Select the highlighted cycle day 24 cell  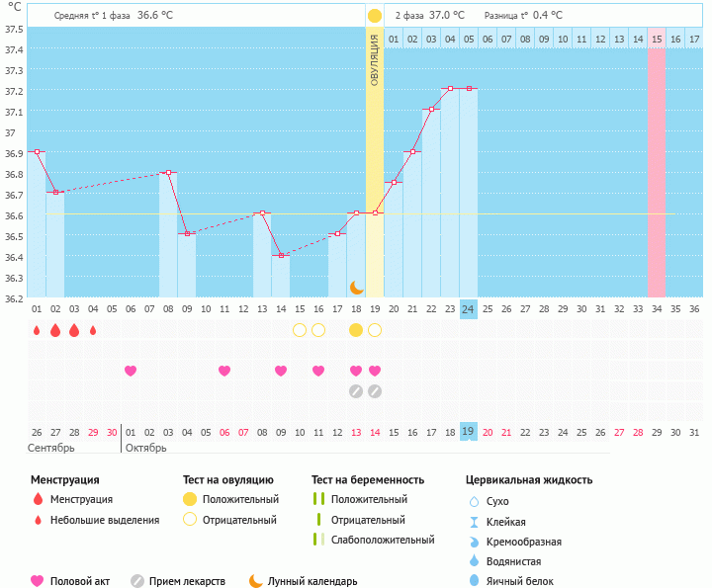click(x=469, y=308)
